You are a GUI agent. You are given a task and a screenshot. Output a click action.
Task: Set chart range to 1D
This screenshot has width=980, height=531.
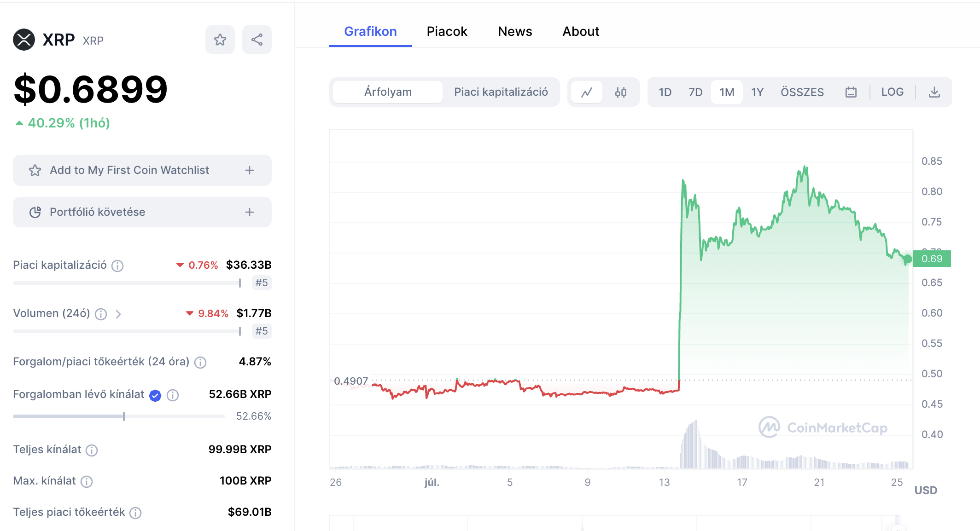point(665,92)
